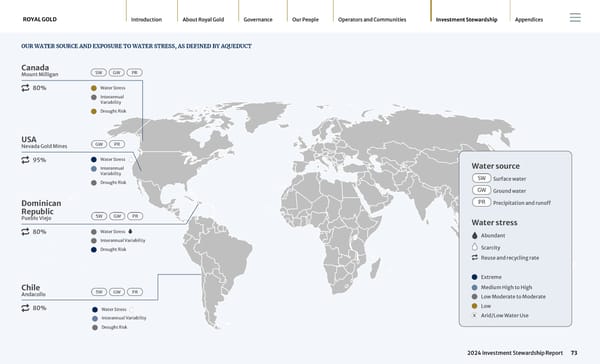Image resolution: width=600 pixels, height=364 pixels.
Task: Click the legend Arid/Low Water Use marker
Action: coord(474,316)
